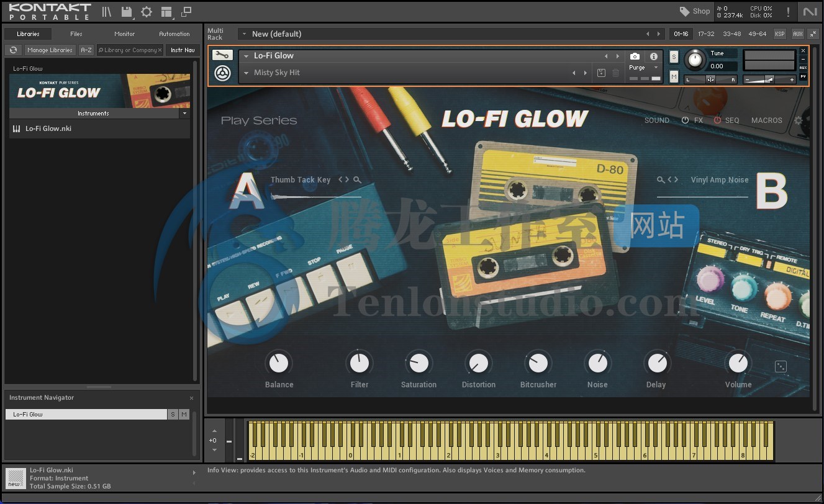Click the minimize rack view icon

(813, 34)
